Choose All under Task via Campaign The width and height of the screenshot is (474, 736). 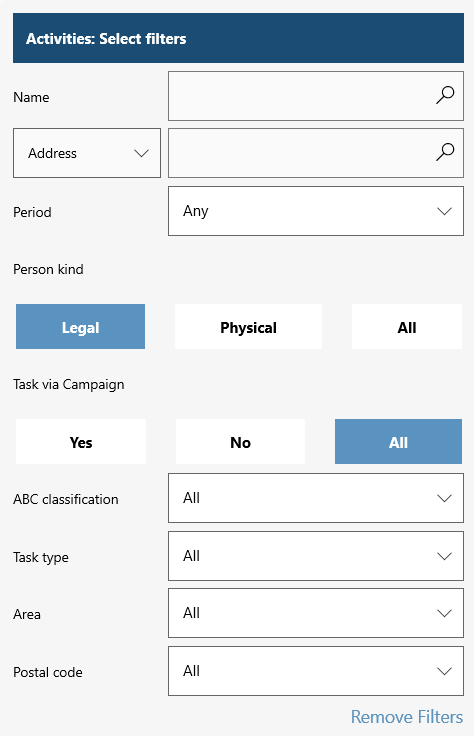click(398, 442)
